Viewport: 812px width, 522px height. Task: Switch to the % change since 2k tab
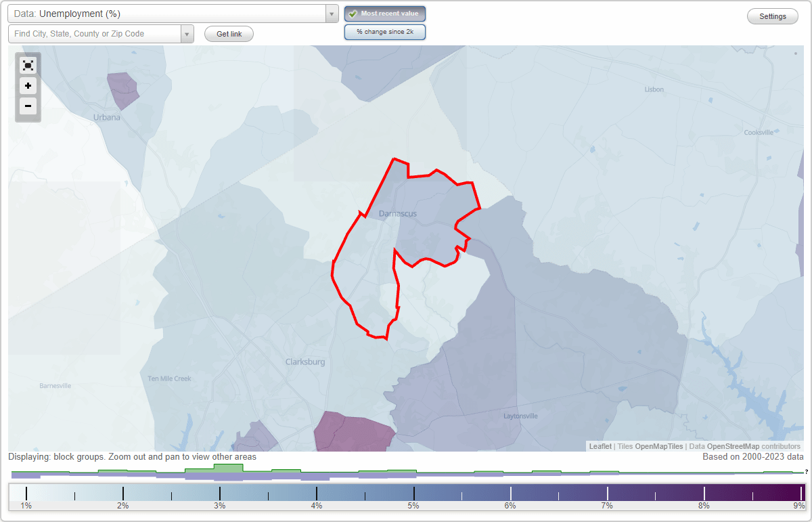(385, 31)
